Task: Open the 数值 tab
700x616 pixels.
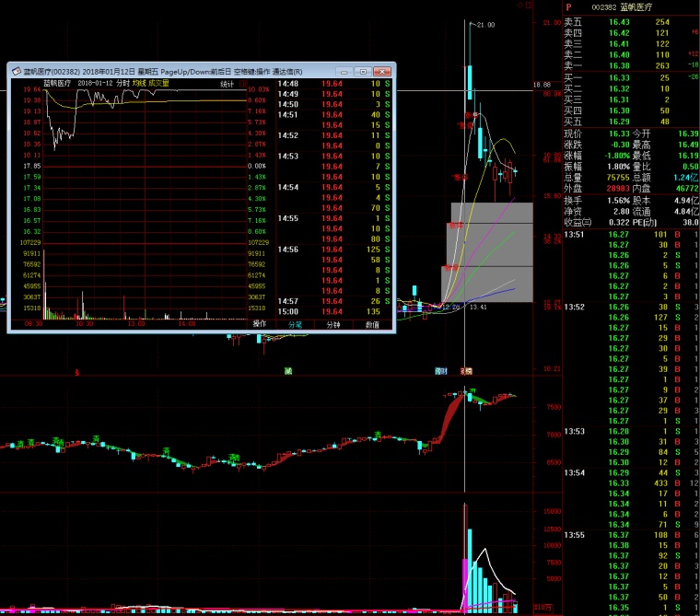Action: tap(372, 324)
